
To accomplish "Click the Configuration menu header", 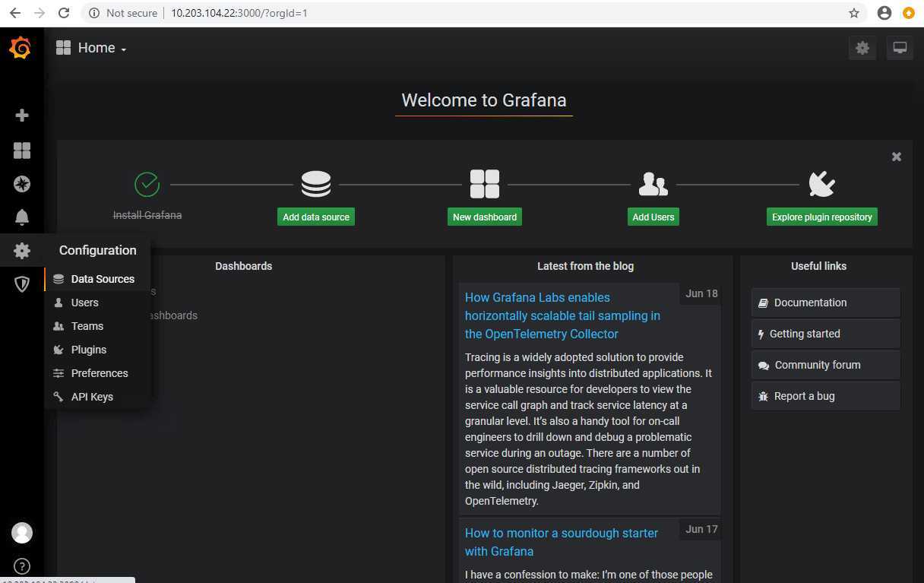I will pyautogui.click(x=98, y=250).
